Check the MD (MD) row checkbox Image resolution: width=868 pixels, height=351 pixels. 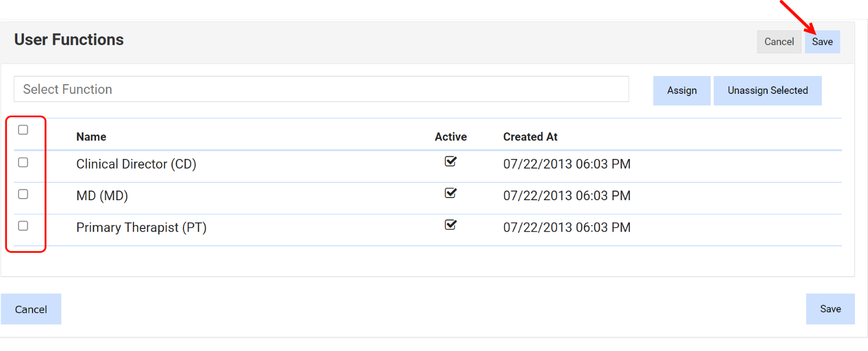click(23, 194)
